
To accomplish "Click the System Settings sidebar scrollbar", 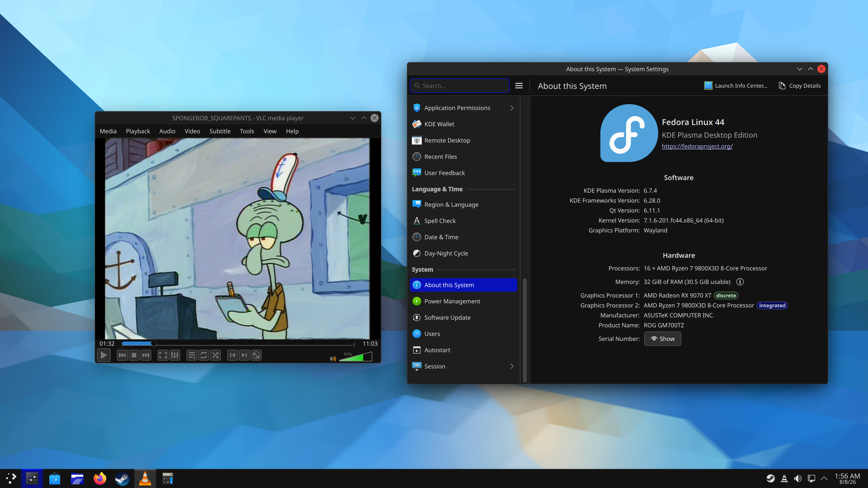I will pyautogui.click(x=525, y=330).
